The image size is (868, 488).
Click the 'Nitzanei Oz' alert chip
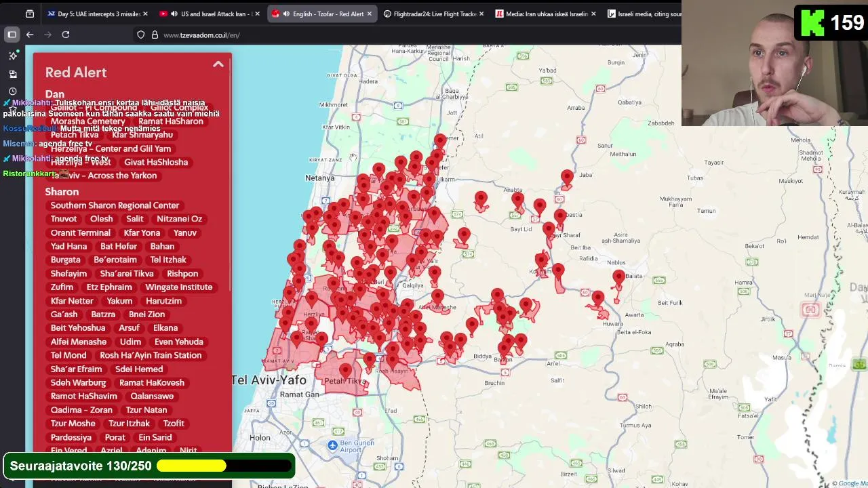click(179, 219)
